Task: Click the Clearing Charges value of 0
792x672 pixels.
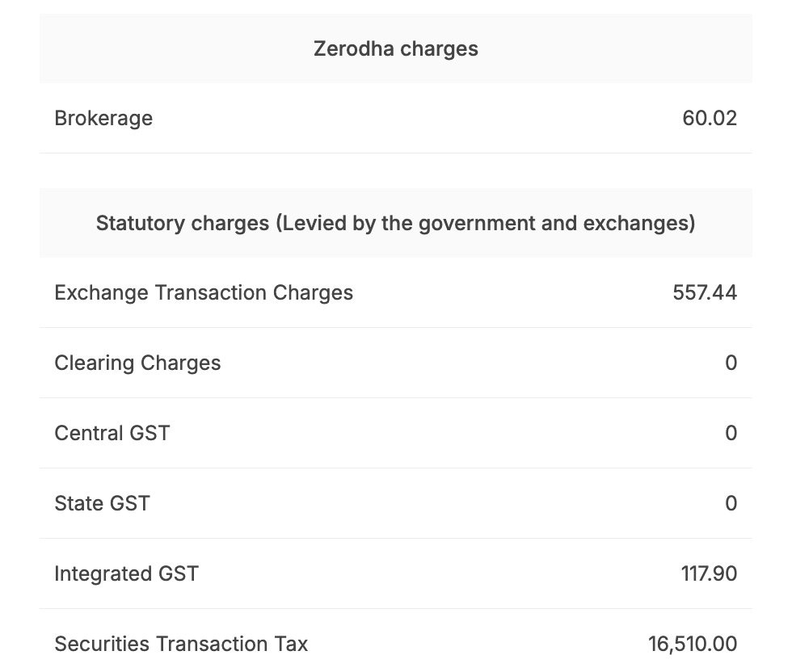Action: (731, 363)
